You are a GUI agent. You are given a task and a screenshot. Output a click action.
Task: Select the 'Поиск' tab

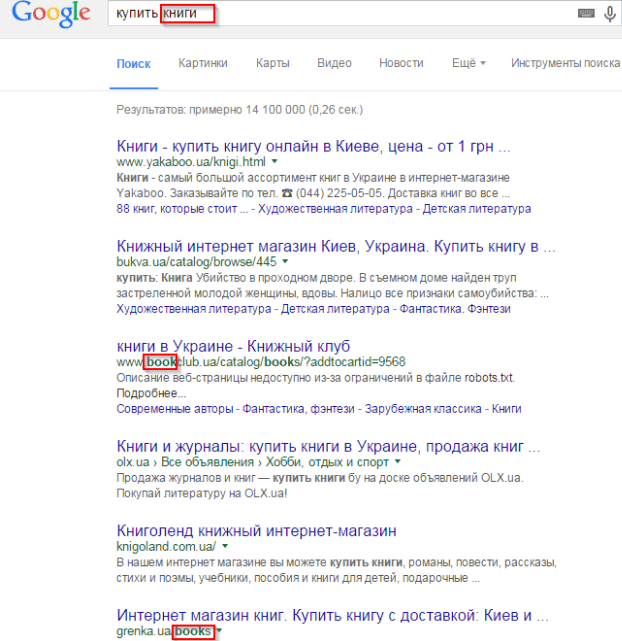(x=134, y=64)
